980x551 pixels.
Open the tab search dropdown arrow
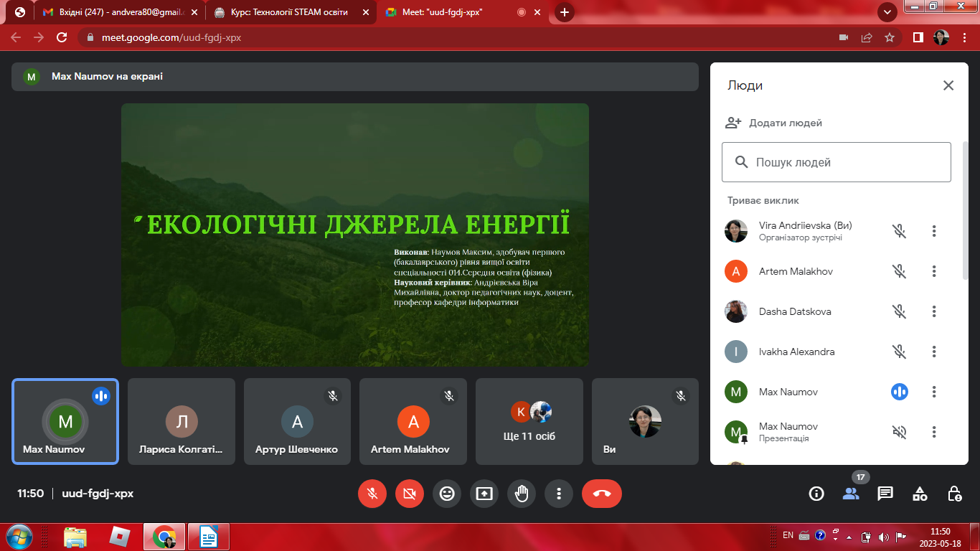pyautogui.click(x=888, y=12)
